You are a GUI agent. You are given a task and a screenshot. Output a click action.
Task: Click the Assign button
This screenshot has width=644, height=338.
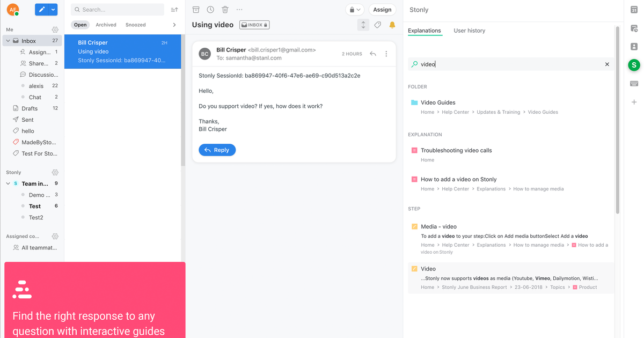(382, 10)
